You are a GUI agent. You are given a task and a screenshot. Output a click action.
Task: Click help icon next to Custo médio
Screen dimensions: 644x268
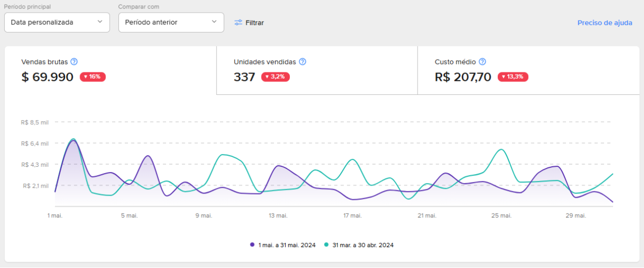(x=482, y=62)
